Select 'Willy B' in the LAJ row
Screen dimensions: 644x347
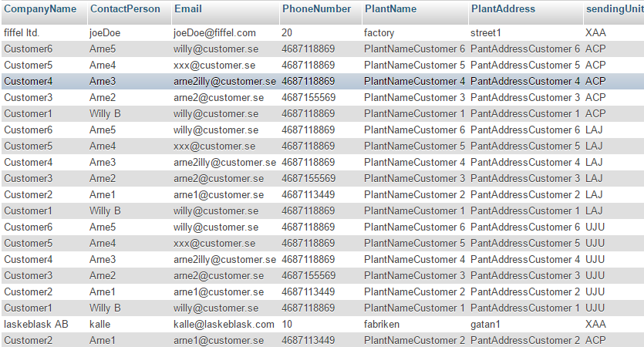(x=105, y=211)
